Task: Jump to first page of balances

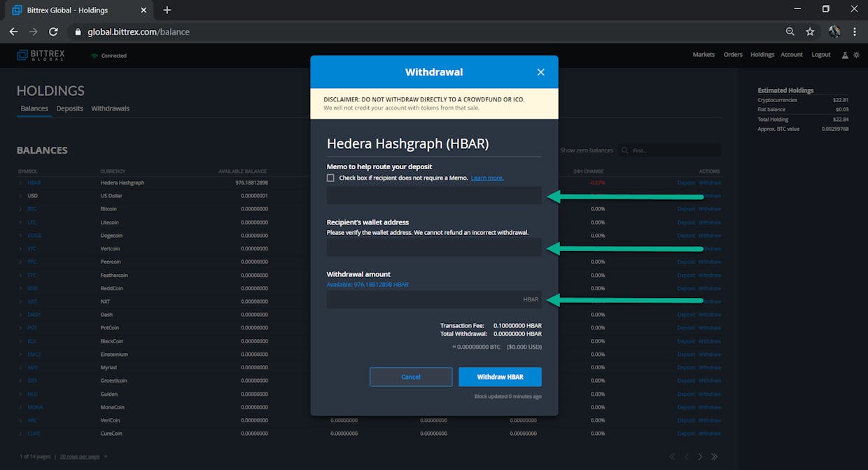Action: click(672, 457)
